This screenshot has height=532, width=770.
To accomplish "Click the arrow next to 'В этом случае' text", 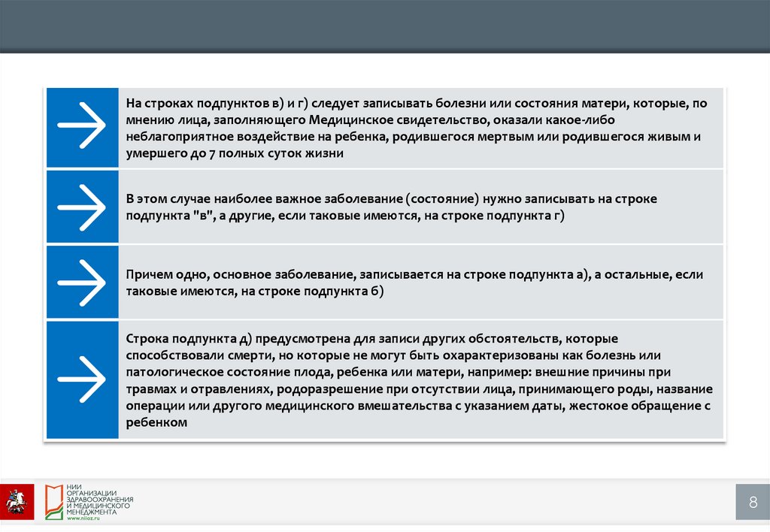I will 82,207.
